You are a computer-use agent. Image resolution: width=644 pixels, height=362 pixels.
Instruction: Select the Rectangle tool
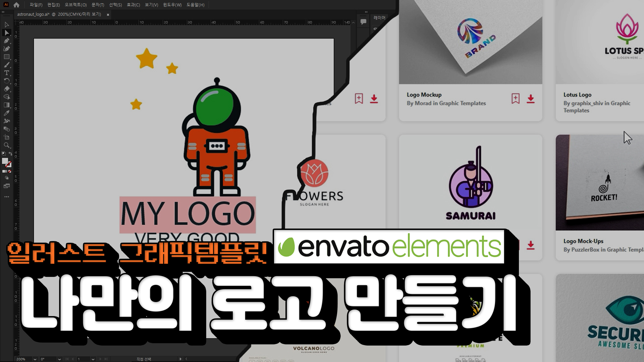(6, 57)
